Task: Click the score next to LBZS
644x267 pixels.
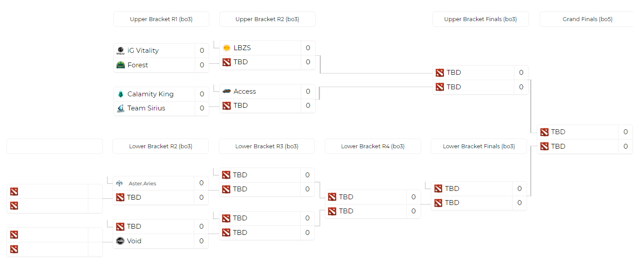Action: tap(308, 48)
